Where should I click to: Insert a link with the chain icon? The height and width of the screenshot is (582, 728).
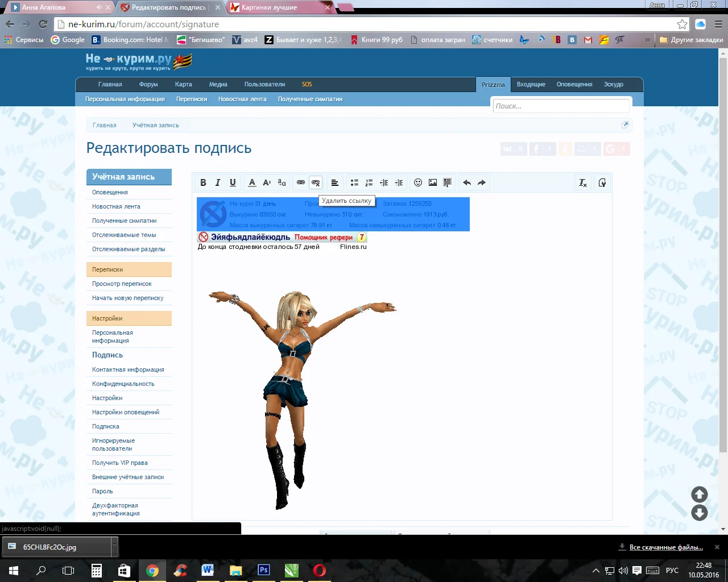(301, 182)
